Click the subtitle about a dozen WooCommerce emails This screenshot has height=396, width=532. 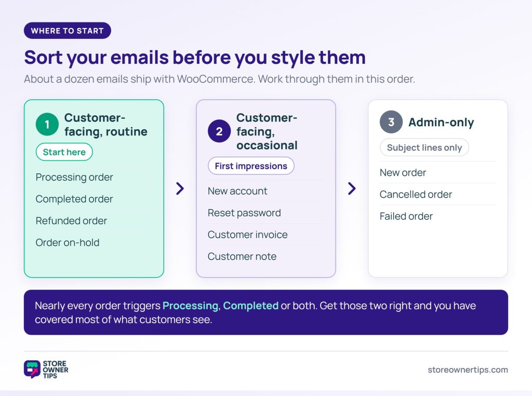tap(219, 79)
